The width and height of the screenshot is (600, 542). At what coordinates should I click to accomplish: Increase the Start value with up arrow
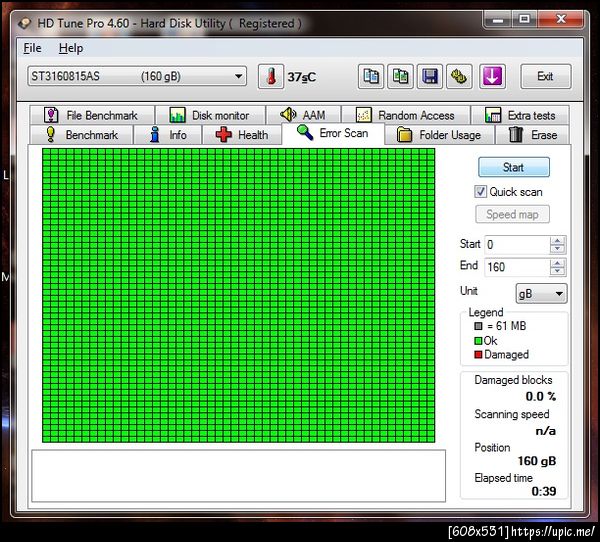click(558, 241)
